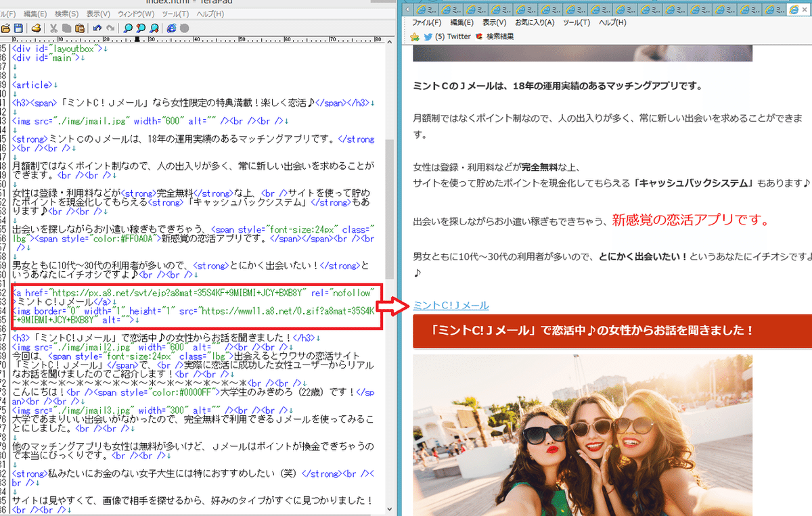Open 表示(V) menu in the browser
This screenshot has height=516, width=812.
(495, 22)
